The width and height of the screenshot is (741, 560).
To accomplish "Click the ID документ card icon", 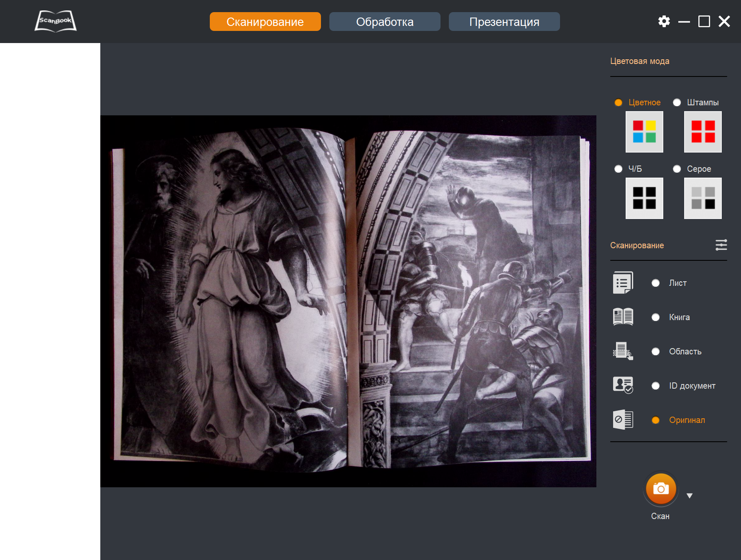I will [623, 385].
